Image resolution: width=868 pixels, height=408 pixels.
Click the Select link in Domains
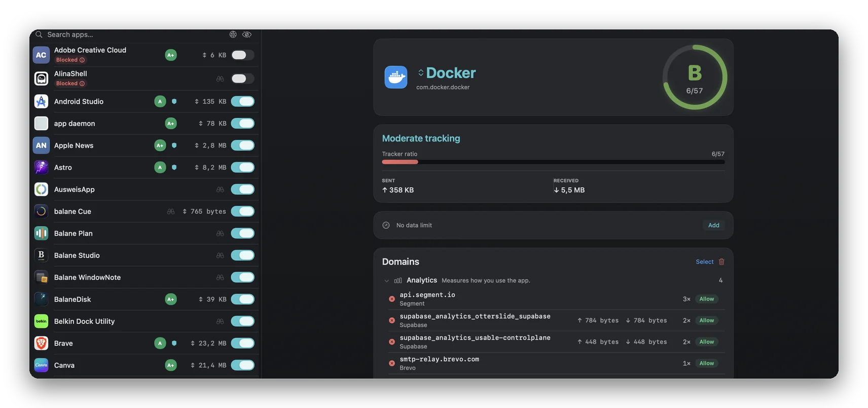coord(704,262)
